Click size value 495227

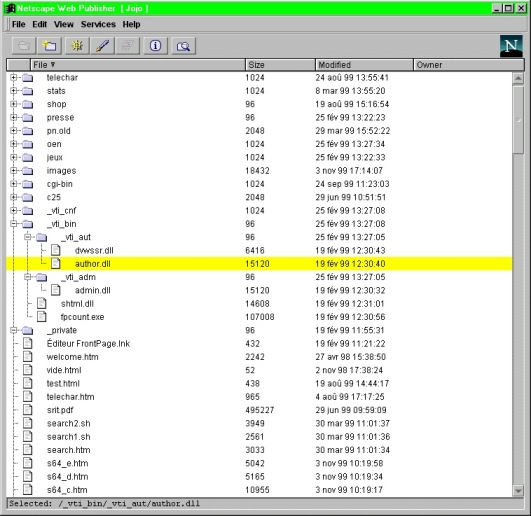(x=260, y=410)
